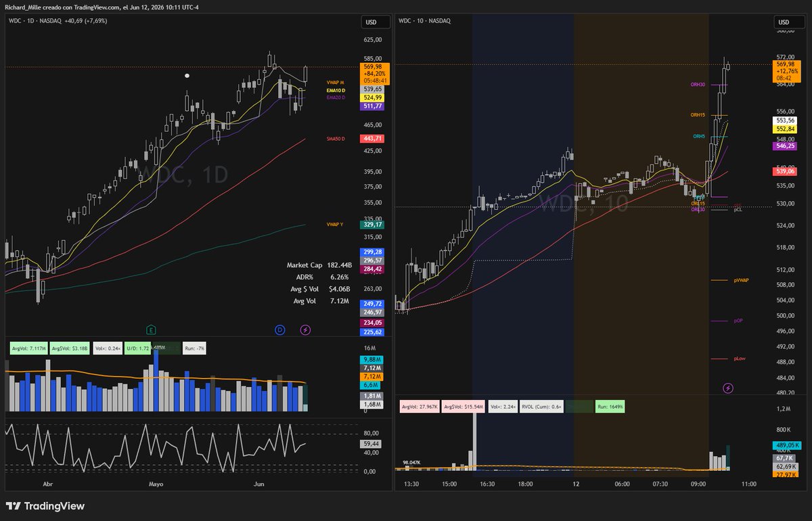The height and width of the screenshot is (521, 812).
Task: Click the Vol×: 2.24× badge
Action: point(503,407)
